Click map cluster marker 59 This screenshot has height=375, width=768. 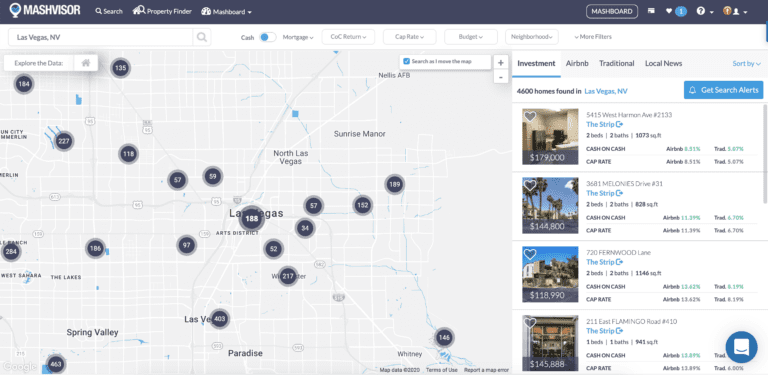[213, 177]
